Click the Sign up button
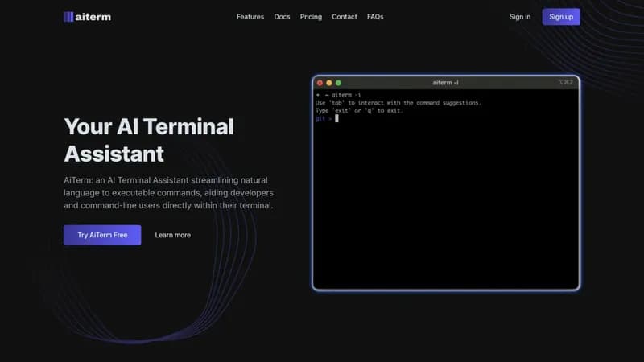The width and height of the screenshot is (644, 362). [x=561, y=17]
